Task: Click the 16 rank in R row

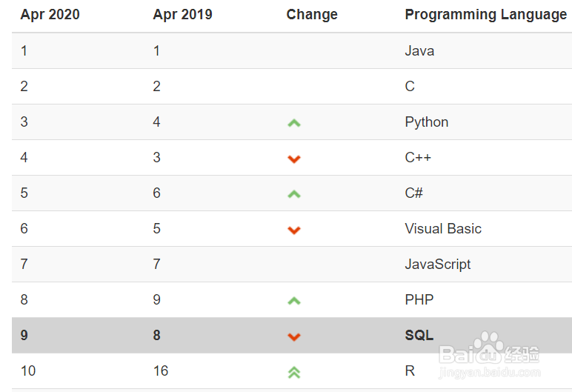Action: (x=161, y=371)
